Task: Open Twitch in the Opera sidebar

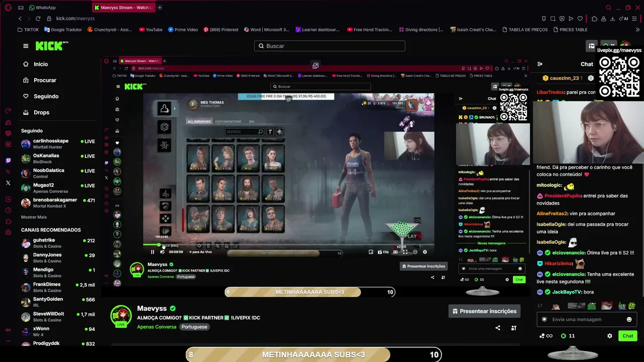Action: pyautogui.click(x=8, y=161)
